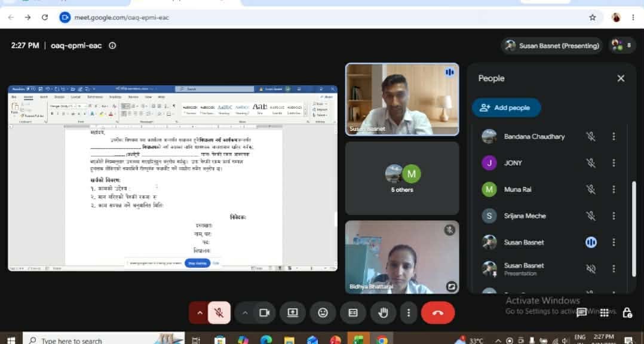Open more options in Meet controls

pos(408,313)
